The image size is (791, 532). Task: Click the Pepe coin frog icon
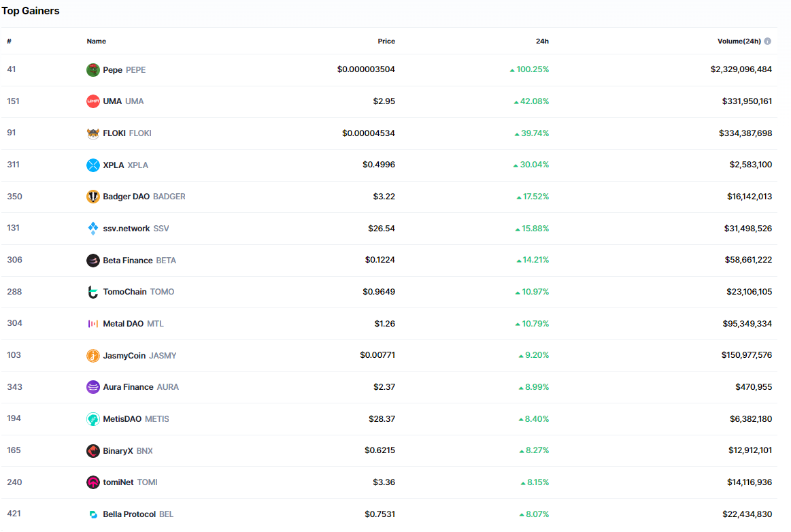tap(93, 69)
